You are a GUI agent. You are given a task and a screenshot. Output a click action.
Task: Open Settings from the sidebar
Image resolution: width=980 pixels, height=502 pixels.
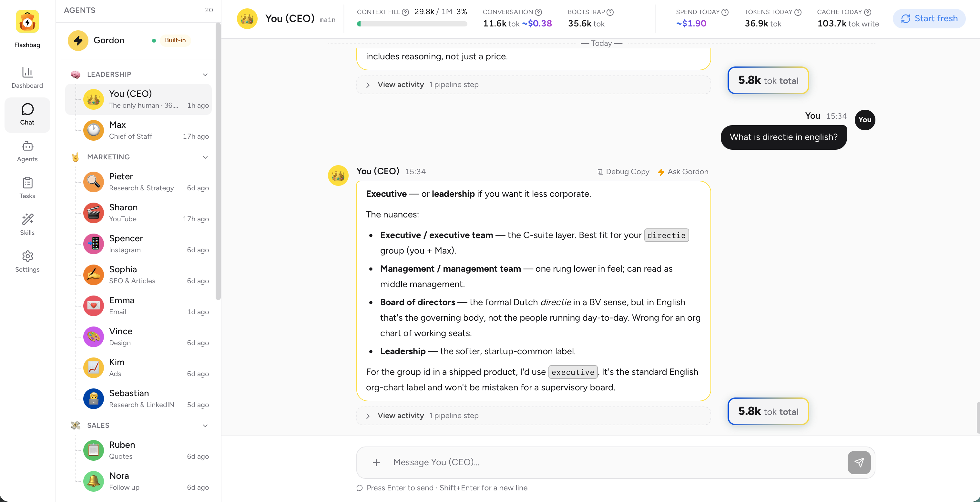(x=27, y=262)
